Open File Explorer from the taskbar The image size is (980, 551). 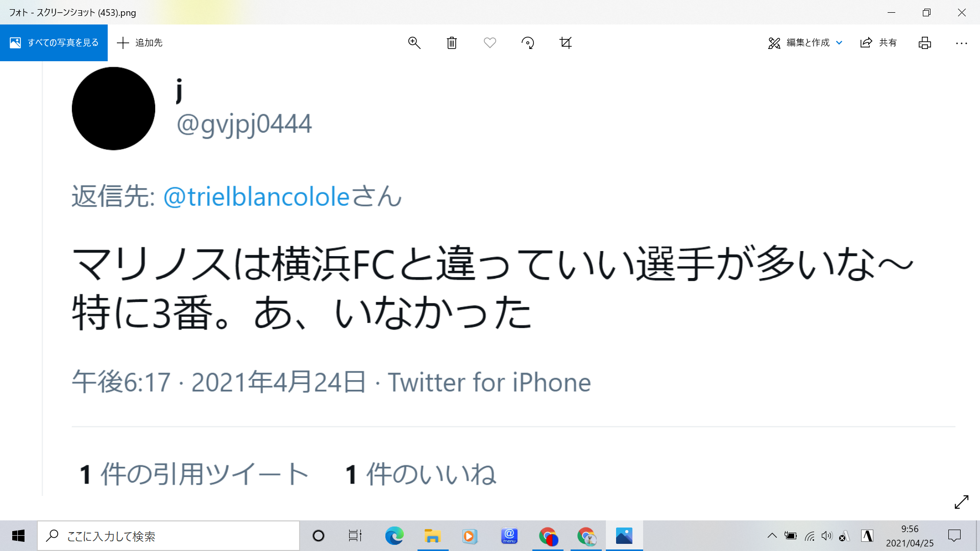(x=432, y=536)
